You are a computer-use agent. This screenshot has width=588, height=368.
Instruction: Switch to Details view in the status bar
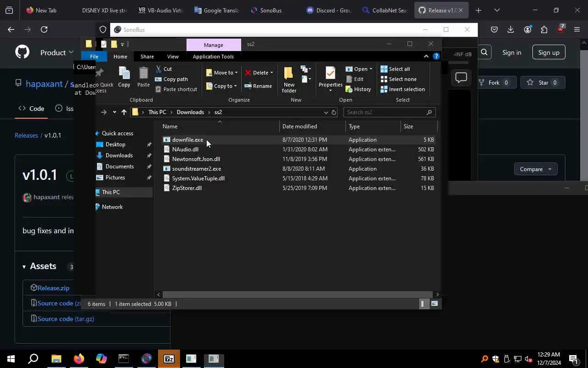(423, 304)
